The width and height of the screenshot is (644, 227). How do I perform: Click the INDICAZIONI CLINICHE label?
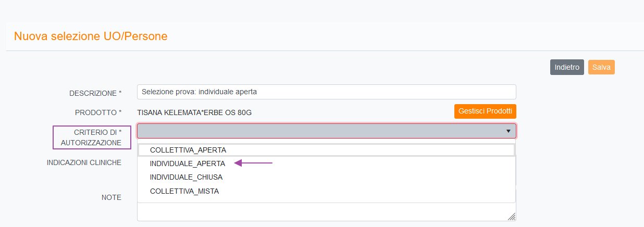(84, 162)
